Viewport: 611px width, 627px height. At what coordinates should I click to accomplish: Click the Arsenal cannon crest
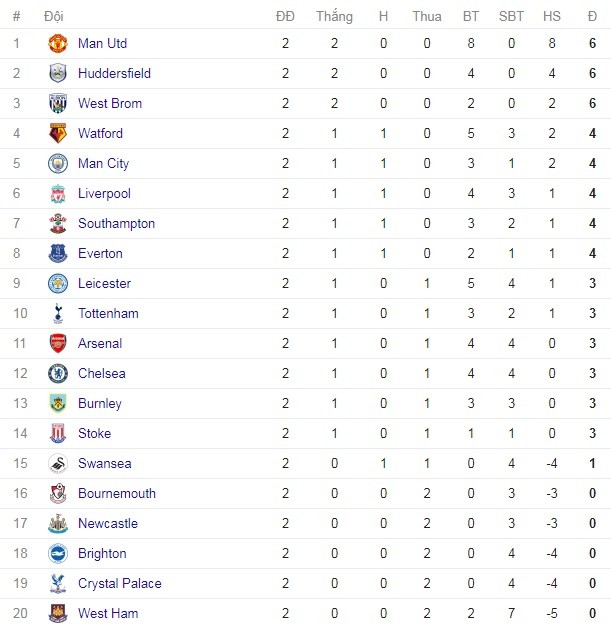pos(58,343)
